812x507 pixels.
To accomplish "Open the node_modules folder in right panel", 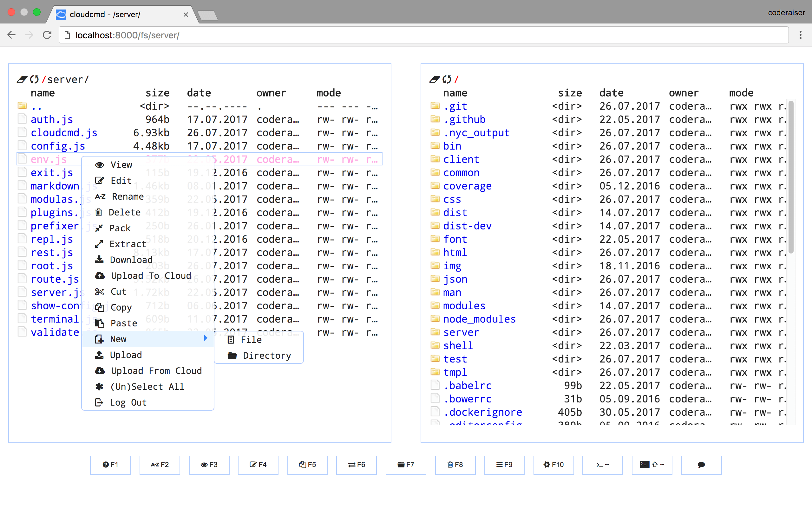I will pyautogui.click(x=479, y=319).
